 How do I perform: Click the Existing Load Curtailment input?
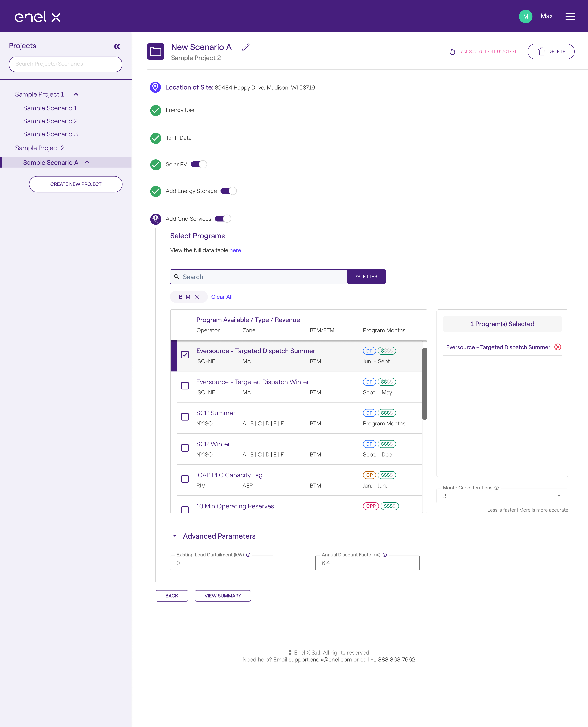pyautogui.click(x=222, y=563)
